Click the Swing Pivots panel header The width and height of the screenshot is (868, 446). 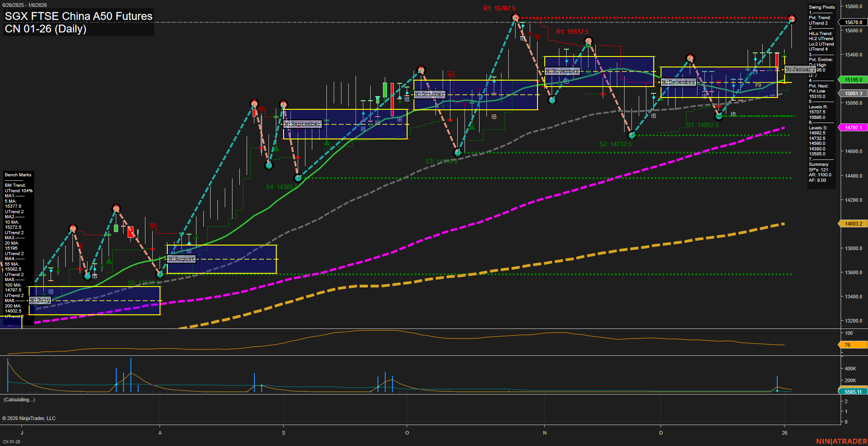[x=821, y=7]
